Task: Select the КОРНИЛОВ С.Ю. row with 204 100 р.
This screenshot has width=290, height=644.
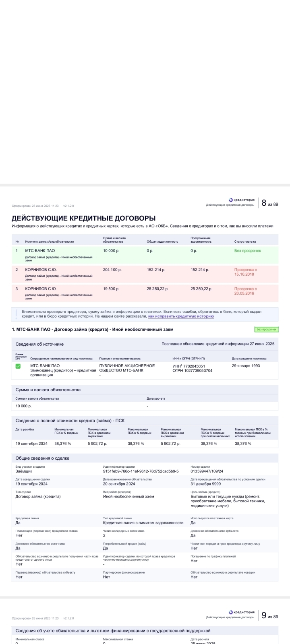Action: point(145,274)
